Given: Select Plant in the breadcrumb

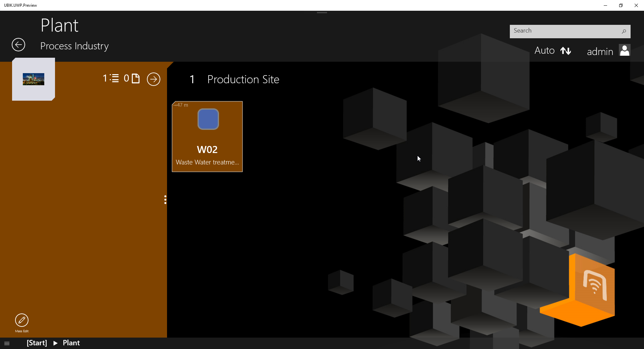Looking at the screenshot, I should (x=71, y=343).
